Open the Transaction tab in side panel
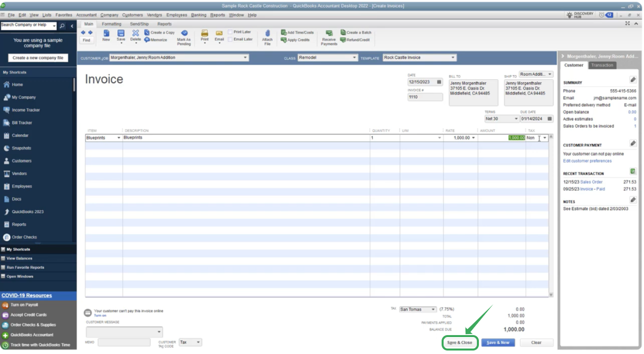Viewport: 644px width, 354px height. coord(602,65)
